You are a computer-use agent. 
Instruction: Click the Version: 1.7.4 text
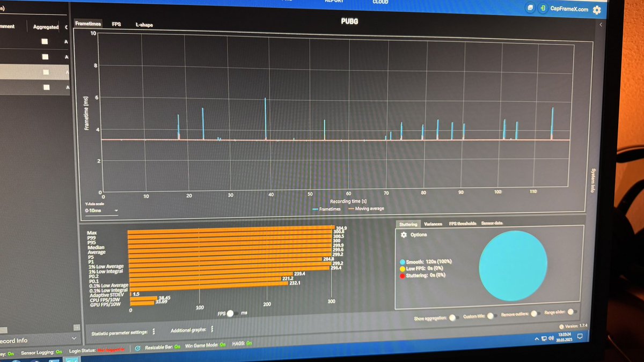click(576, 326)
